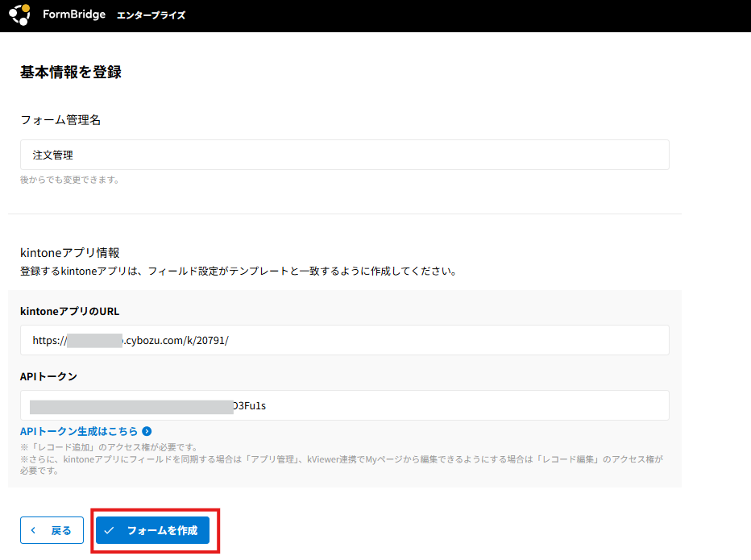Click the kintoneアプリのURL label
The height and width of the screenshot is (560, 751).
click(x=70, y=311)
